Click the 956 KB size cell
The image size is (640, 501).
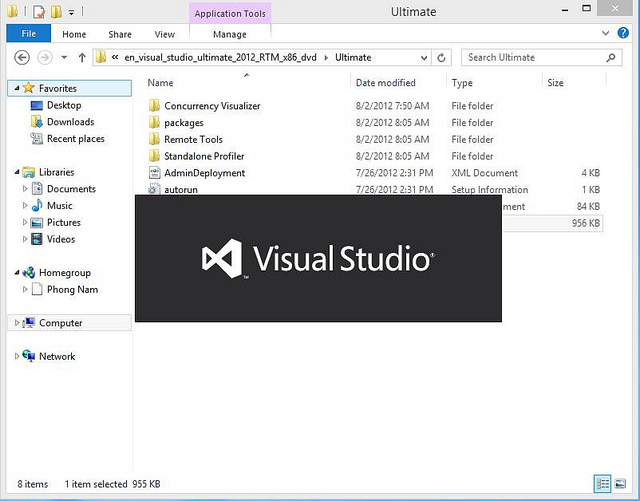click(586, 223)
